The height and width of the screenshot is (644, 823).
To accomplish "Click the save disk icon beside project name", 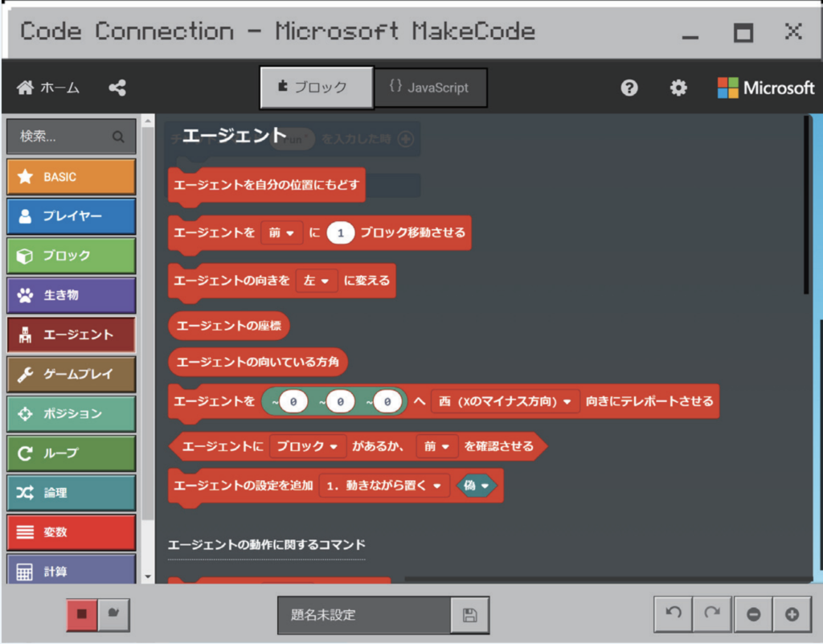I will [470, 615].
